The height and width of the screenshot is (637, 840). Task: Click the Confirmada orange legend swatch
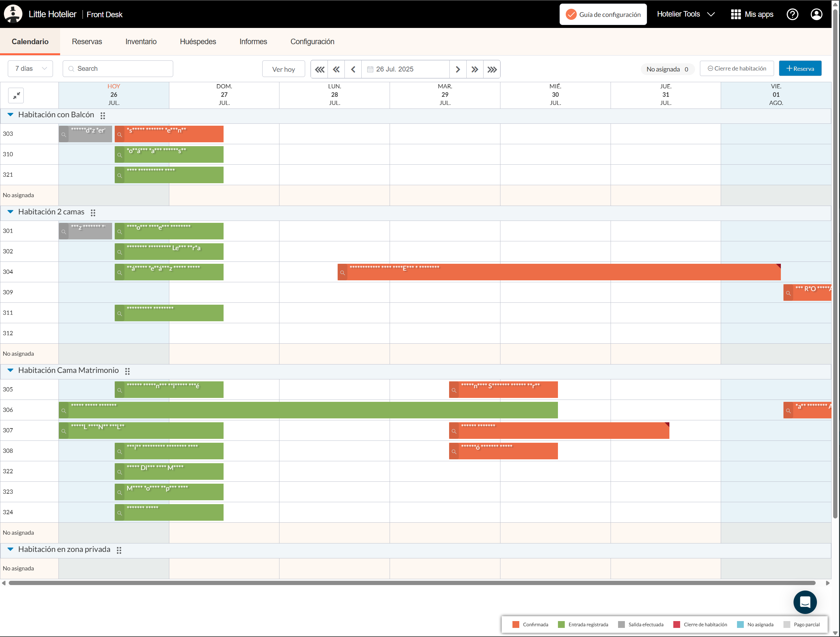515,624
